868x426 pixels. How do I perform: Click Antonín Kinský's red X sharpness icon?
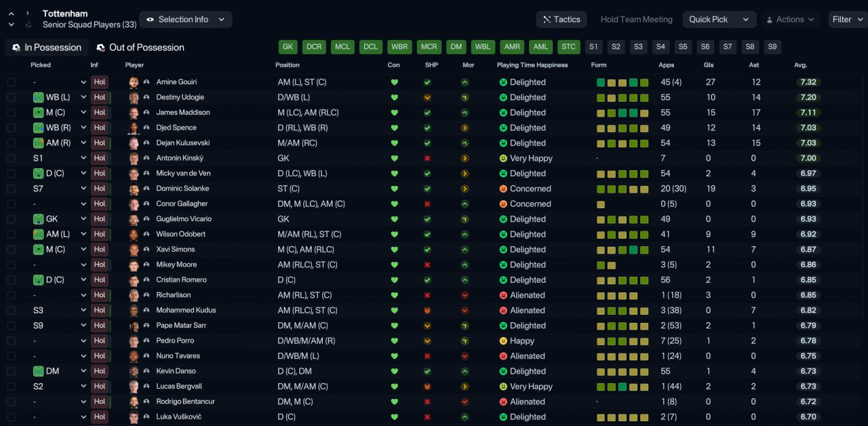pyautogui.click(x=427, y=158)
